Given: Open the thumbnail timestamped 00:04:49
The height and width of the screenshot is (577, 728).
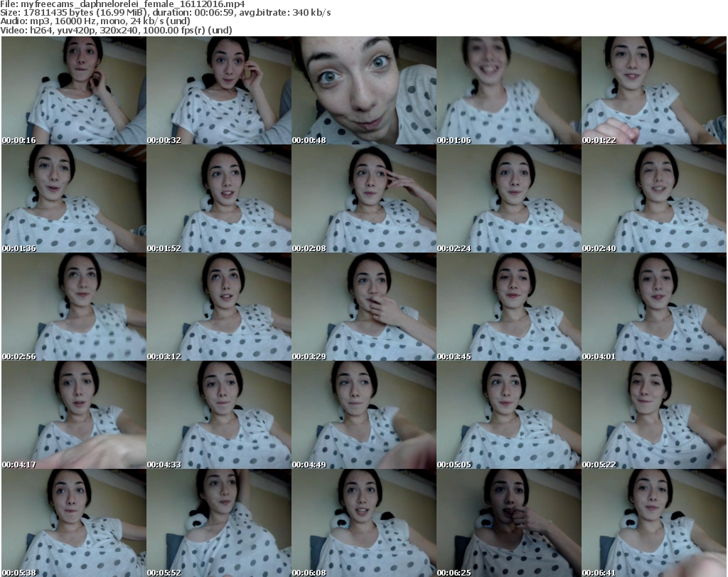Looking at the screenshot, I should click(x=363, y=415).
